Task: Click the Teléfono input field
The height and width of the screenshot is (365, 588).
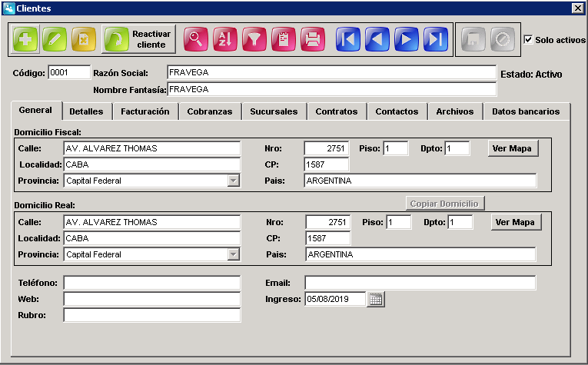Action: (152, 283)
